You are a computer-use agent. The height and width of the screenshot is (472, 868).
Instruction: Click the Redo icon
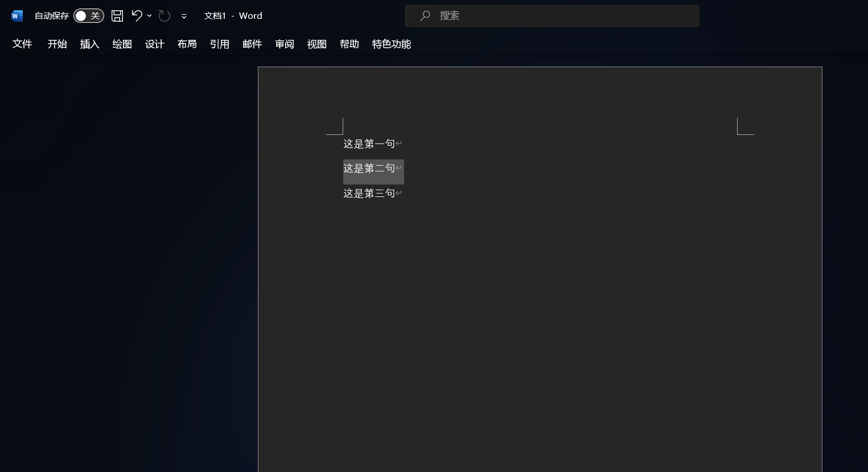(164, 16)
